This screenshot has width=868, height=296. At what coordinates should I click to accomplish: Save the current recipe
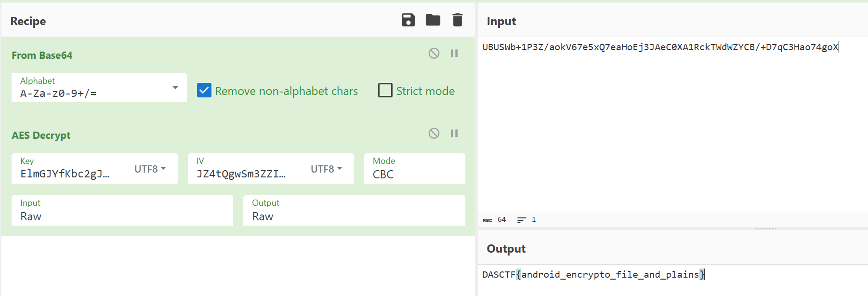tap(408, 20)
